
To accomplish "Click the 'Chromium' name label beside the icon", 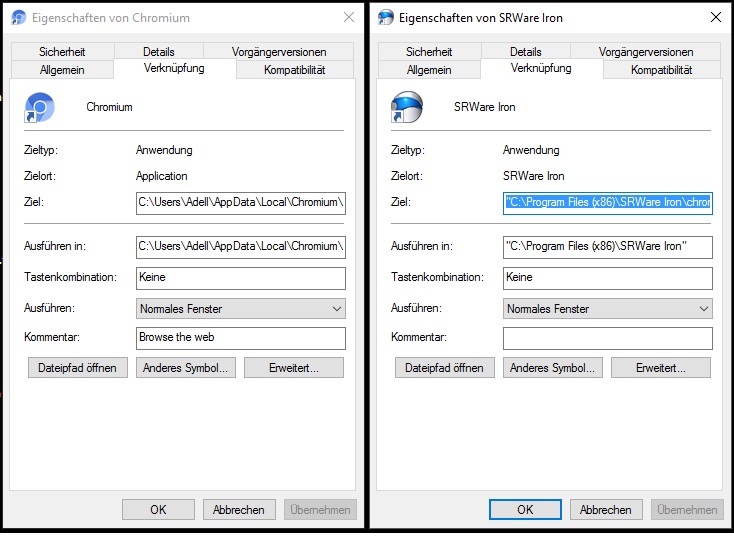I will [110, 107].
